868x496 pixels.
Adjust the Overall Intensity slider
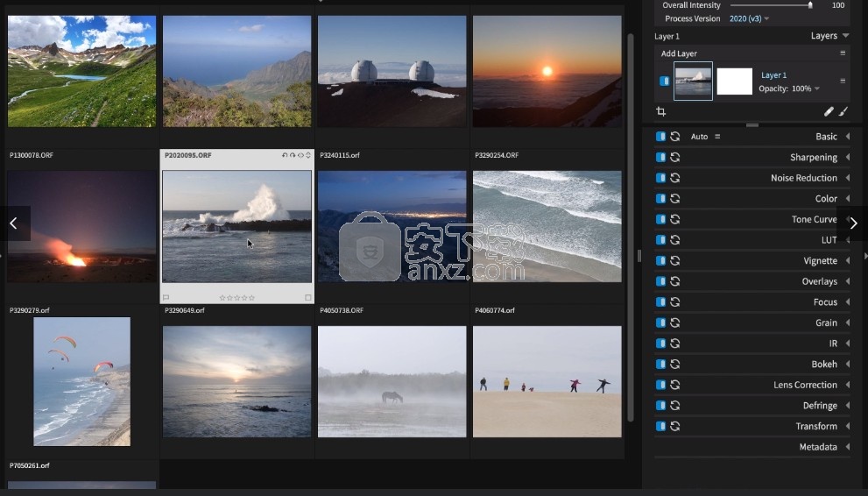[772, 5]
